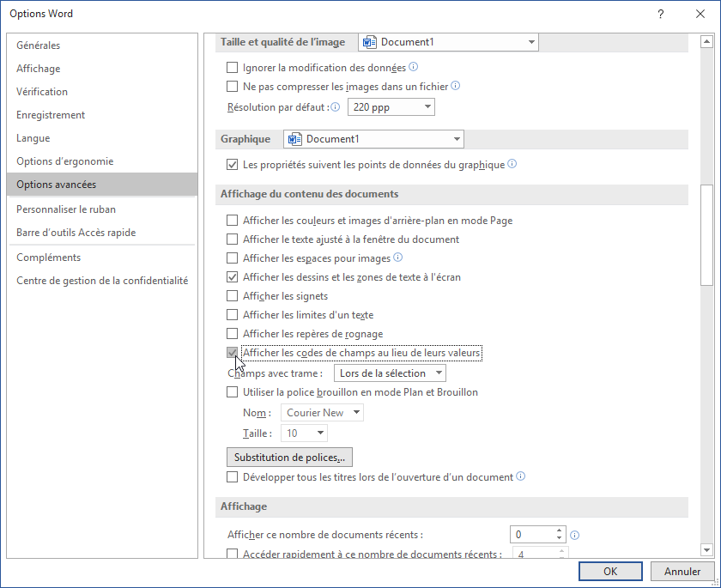Click the Help question mark in title bar
Screen dimensions: 721x588
click(661, 14)
